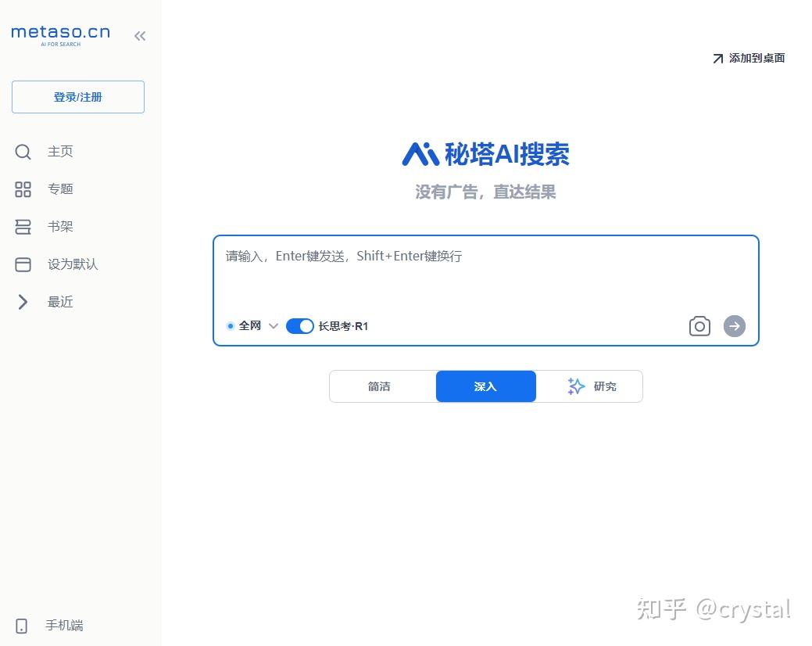Image resolution: width=812 pixels, height=646 pixels.
Task: Open the 全网 scope dropdown
Action: pyautogui.click(x=252, y=326)
